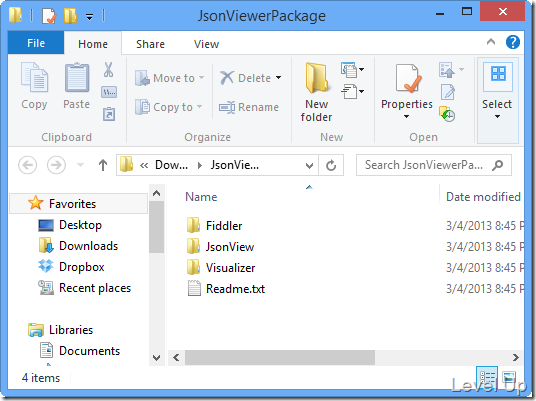536x401 pixels.
Task: Open the New item dropdown icon
Action: tap(352, 69)
